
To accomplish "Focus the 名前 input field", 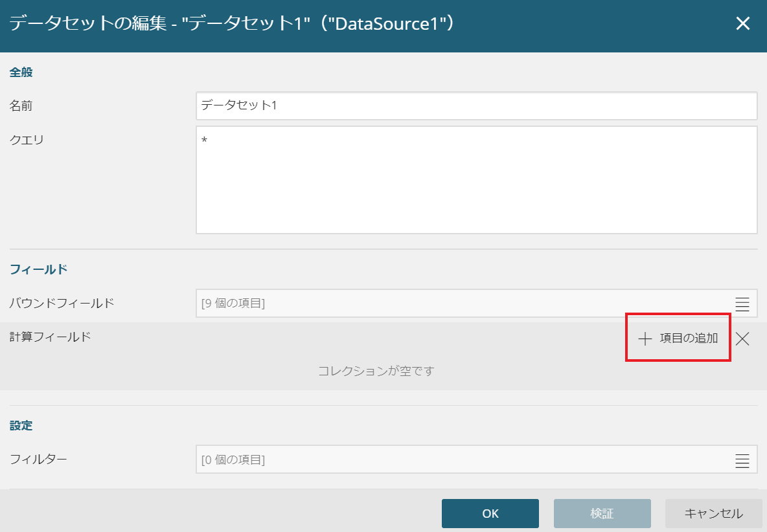I will tap(476, 105).
